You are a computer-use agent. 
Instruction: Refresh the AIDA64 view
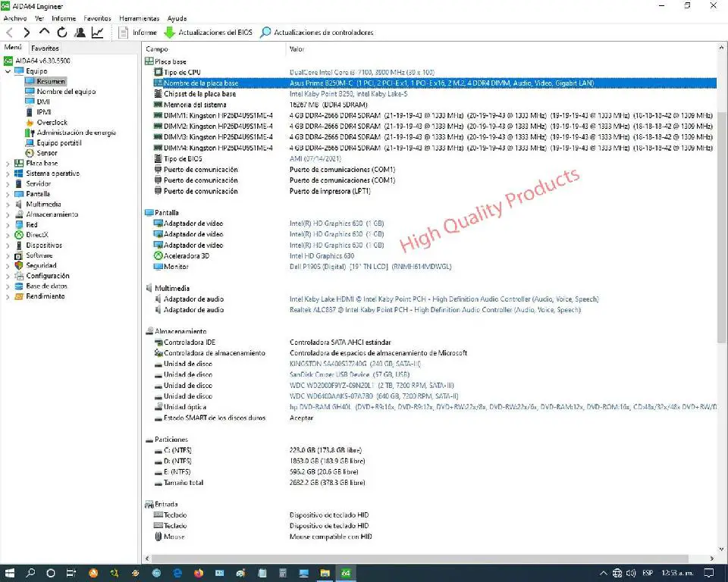point(61,33)
